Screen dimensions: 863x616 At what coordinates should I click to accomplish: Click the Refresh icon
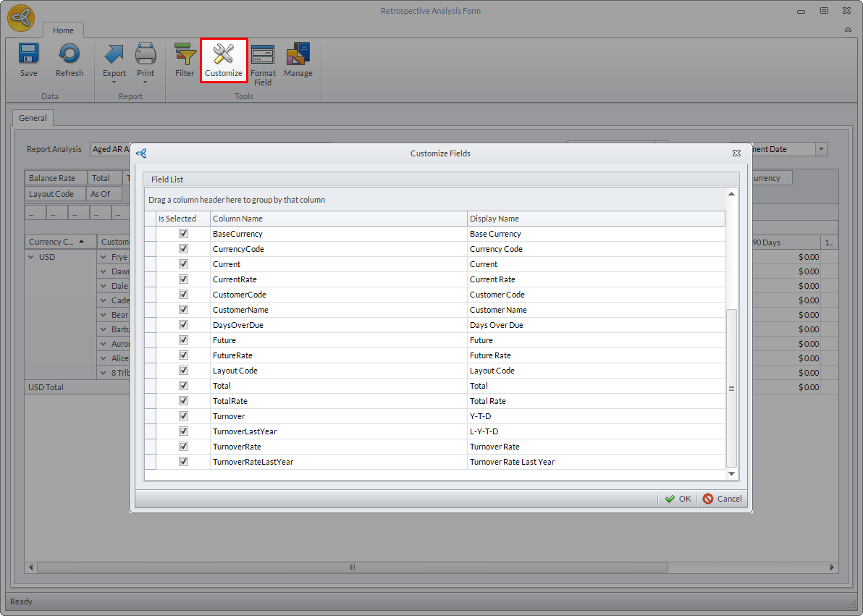(x=70, y=55)
